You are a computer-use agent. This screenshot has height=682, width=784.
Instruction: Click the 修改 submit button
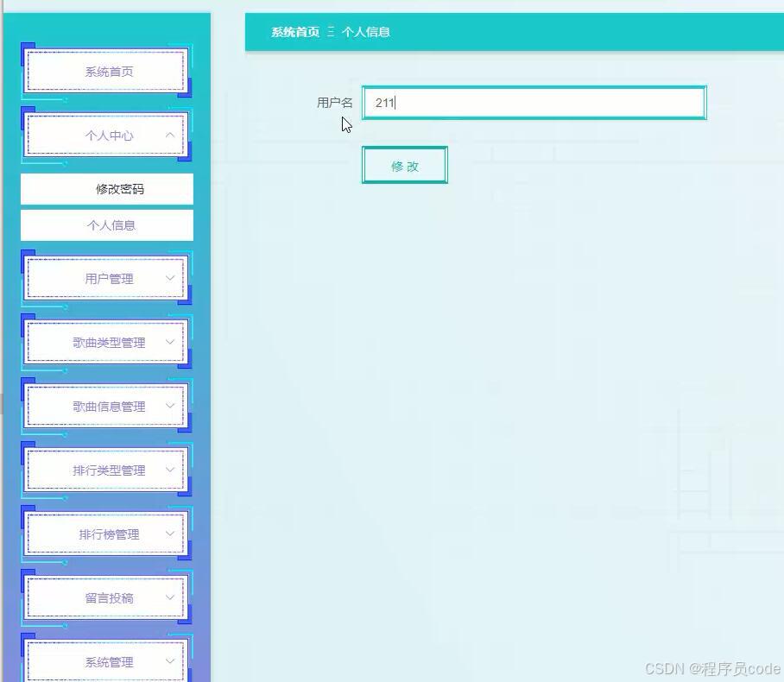404,166
